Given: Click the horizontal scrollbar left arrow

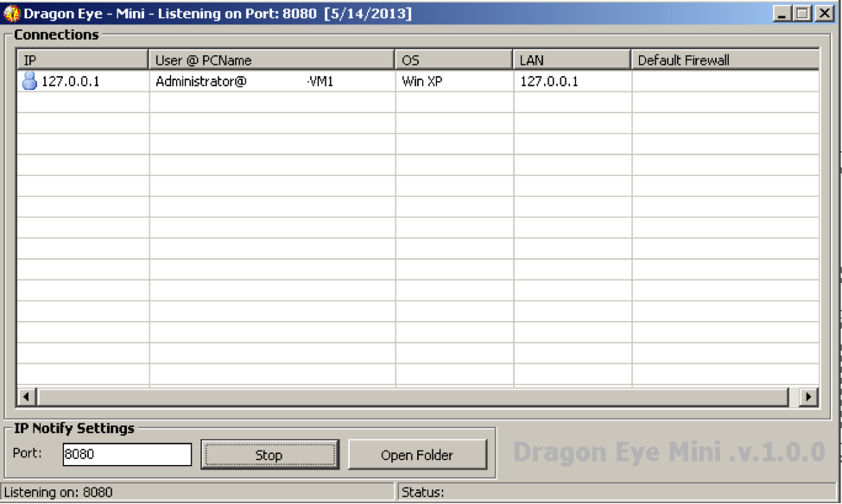Looking at the screenshot, I should (26, 397).
